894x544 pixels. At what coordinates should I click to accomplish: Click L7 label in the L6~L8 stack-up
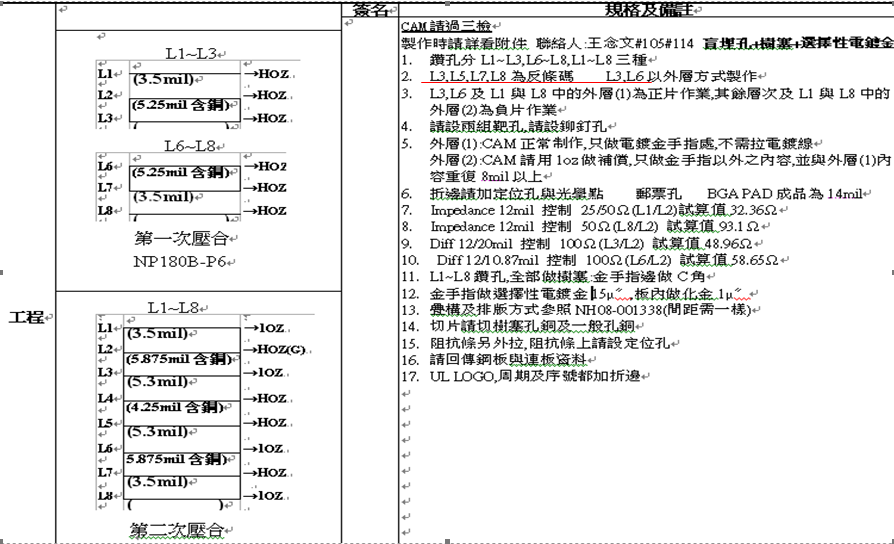(x=106, y=187)
